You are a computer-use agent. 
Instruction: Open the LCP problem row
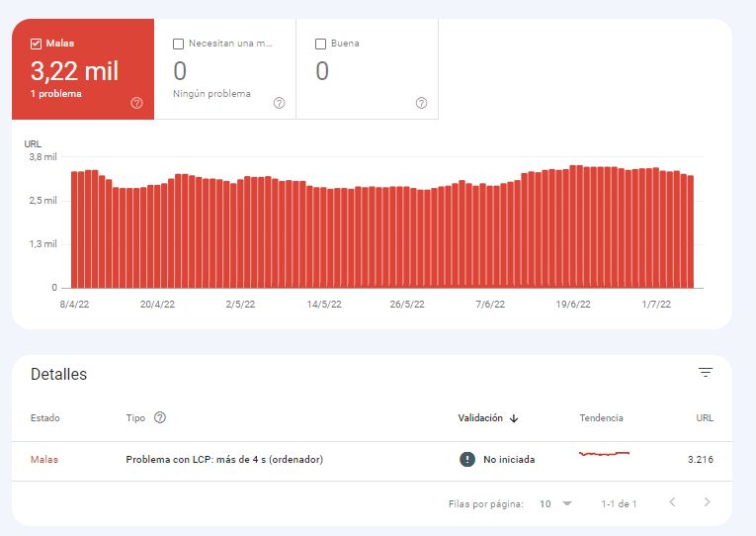coord(224,460)
